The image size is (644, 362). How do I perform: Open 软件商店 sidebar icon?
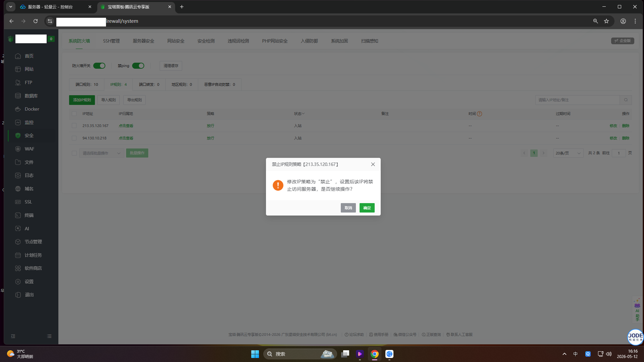coord(18,268)
